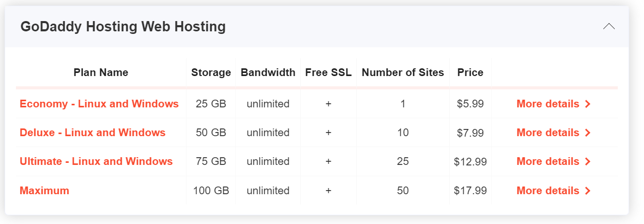Select the Storage column header
Image resolution: width=644 pixels, height=224 pixels.
(211, 72)
